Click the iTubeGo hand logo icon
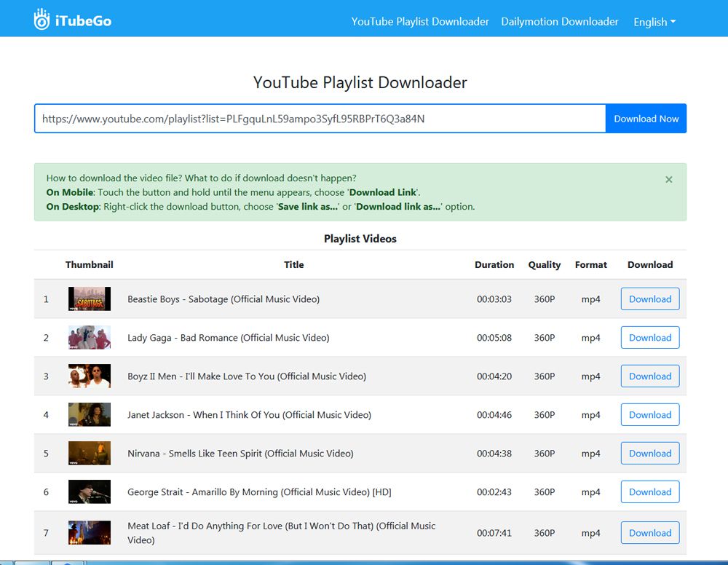Screen dimensions: 728x565 coord(41,19)
